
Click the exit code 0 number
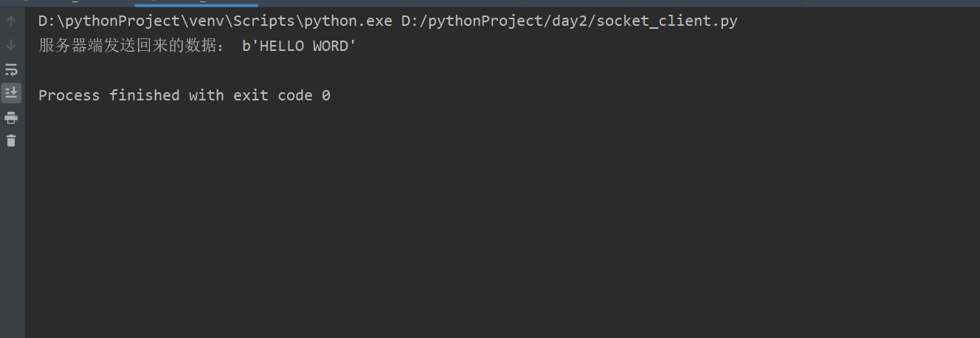[x=326, y=95]
